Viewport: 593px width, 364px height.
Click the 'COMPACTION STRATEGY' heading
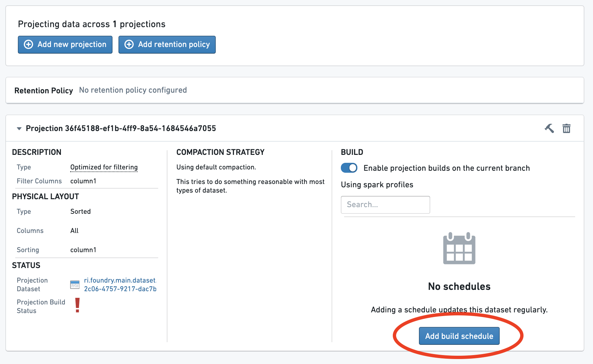click(x=220, y=152)
